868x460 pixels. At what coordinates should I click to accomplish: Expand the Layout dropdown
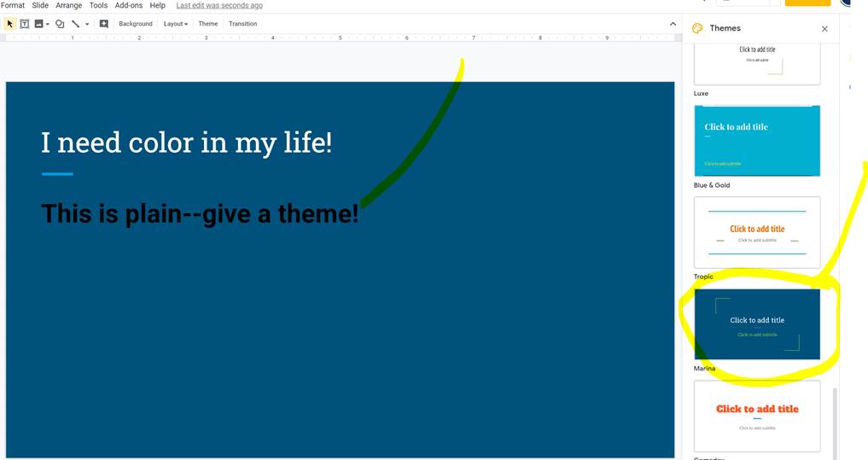tap(176, 24)
